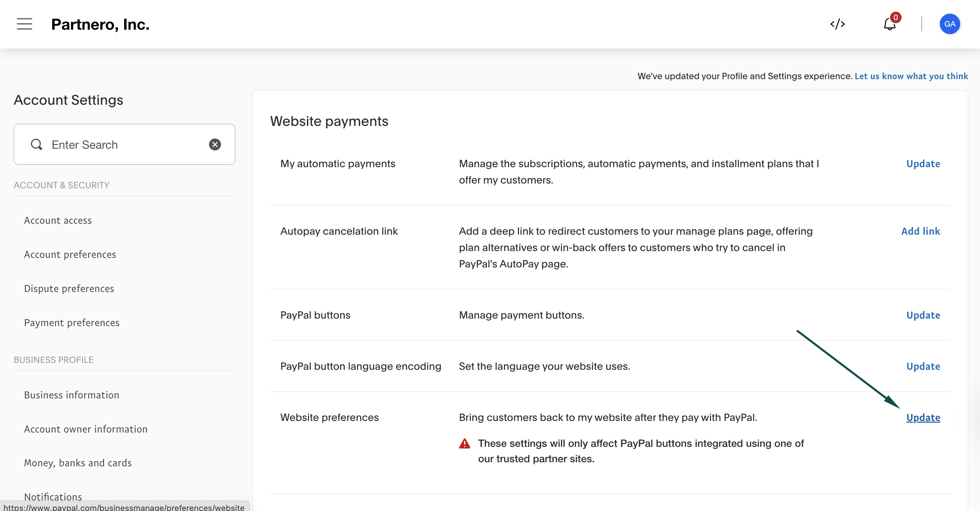The height and width of the screenshot is (511, 980).
Task: Click Update for PayPal buttons
Action: tap(923, 316)
